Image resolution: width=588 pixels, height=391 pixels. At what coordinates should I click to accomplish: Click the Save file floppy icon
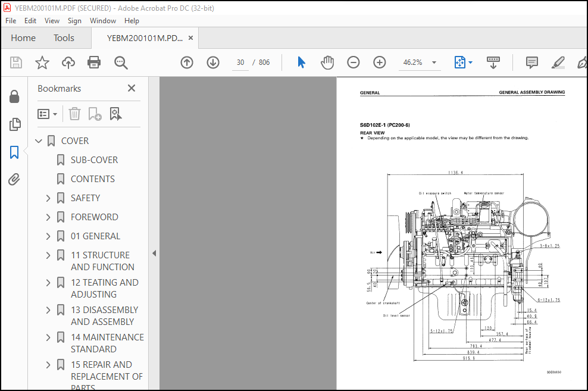tap(15, 62)
